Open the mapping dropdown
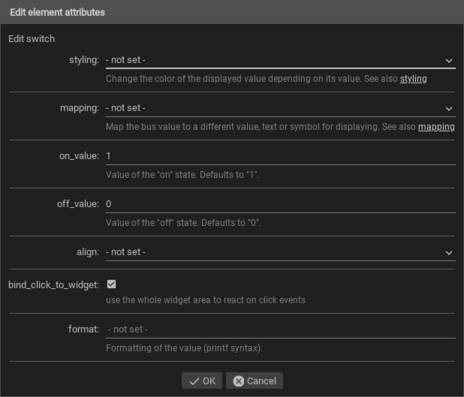Image resolution: width=464 pixels, height=397 pixels. click(280, 108)
